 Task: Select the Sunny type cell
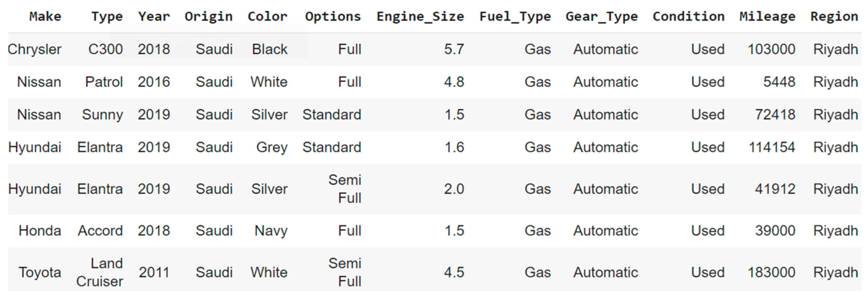103,115
